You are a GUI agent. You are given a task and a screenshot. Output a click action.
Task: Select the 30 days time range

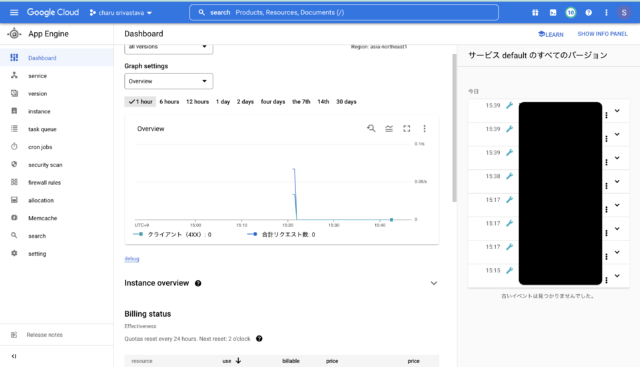pos(346,102)
